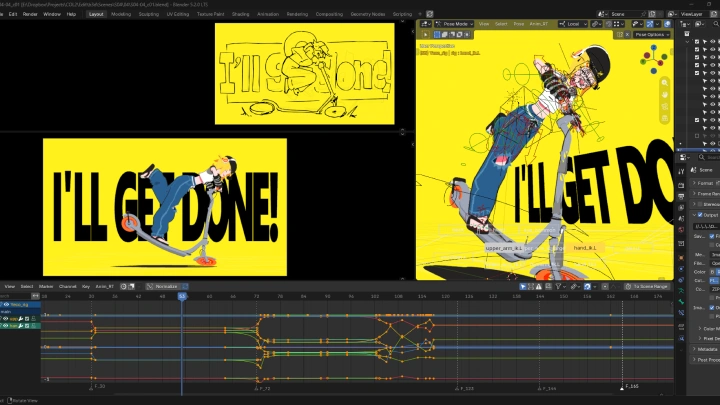720x405 pixels.
Task: Open the 3D viewport editor type dropdown
Action: 426,24
